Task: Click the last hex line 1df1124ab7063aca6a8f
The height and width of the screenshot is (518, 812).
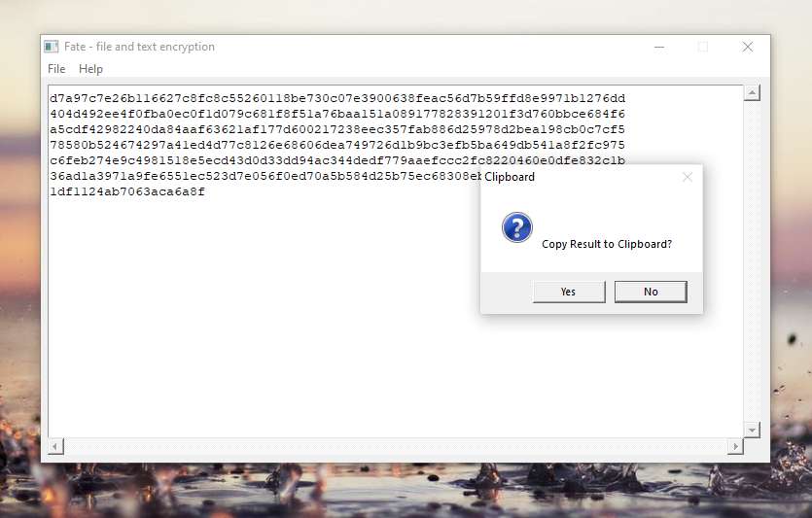Action: [x=127, y=191]
